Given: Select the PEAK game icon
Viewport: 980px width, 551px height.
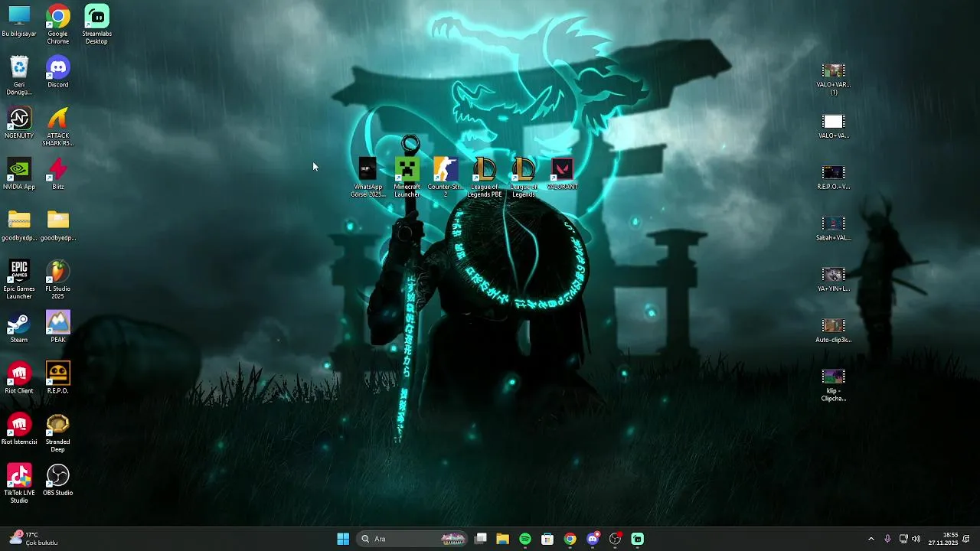Looking at the screenshot, I should pos(58,327).
